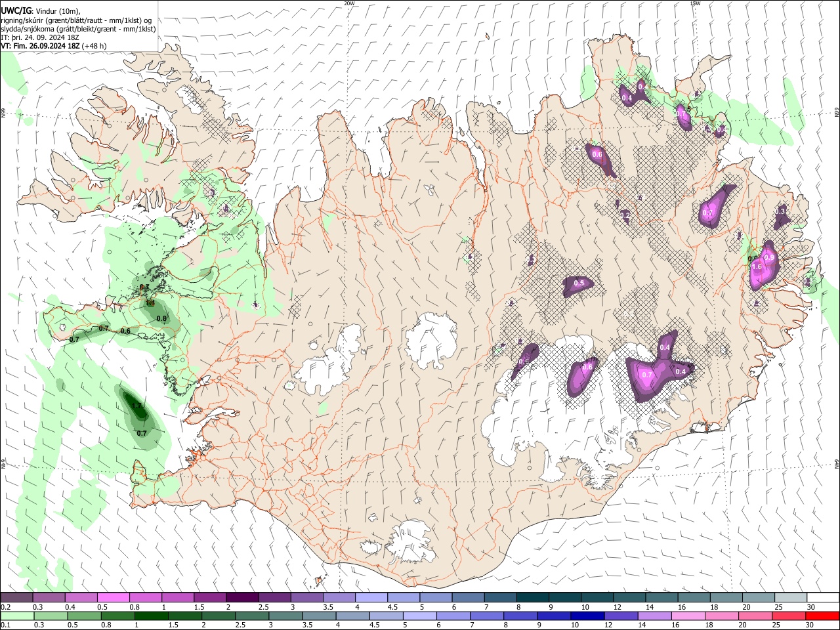Select the light pink swatch at 16 in rain scale
The height and width of the screenshot is (630, 840).
[688, 616]
